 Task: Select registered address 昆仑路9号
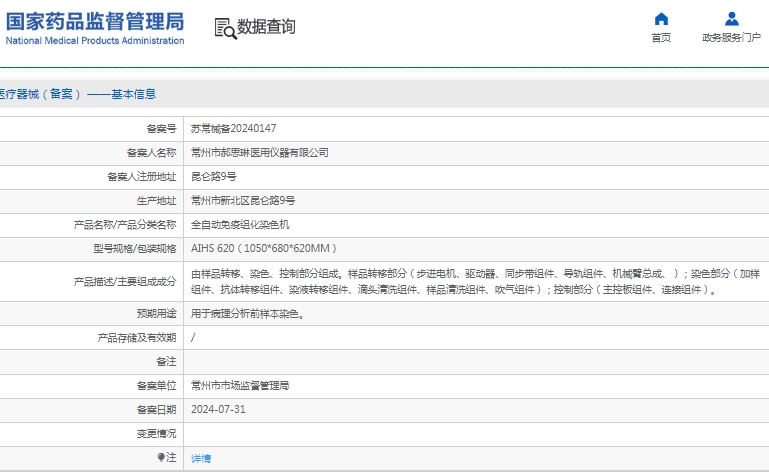pyautogui.click(x=213, y=177)
